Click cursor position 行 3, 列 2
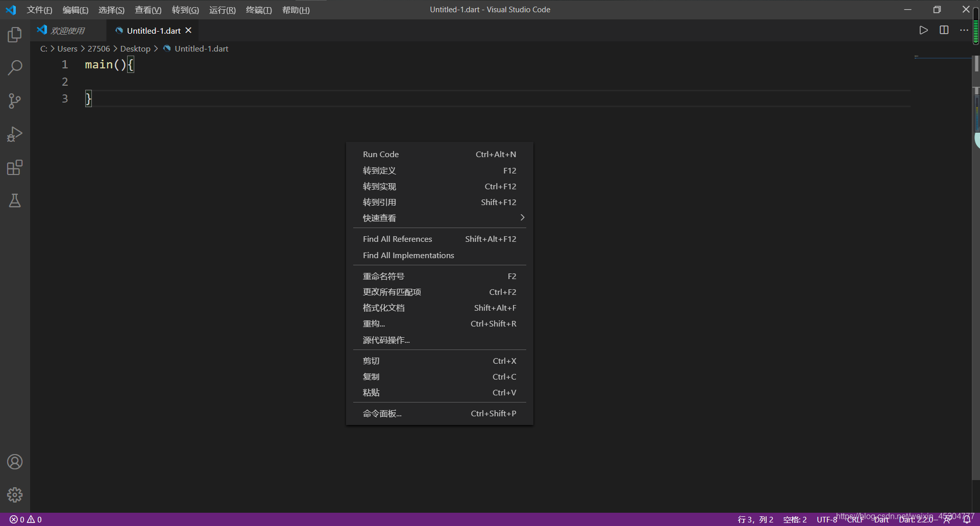Screen dimensions: 980x526 755,519
